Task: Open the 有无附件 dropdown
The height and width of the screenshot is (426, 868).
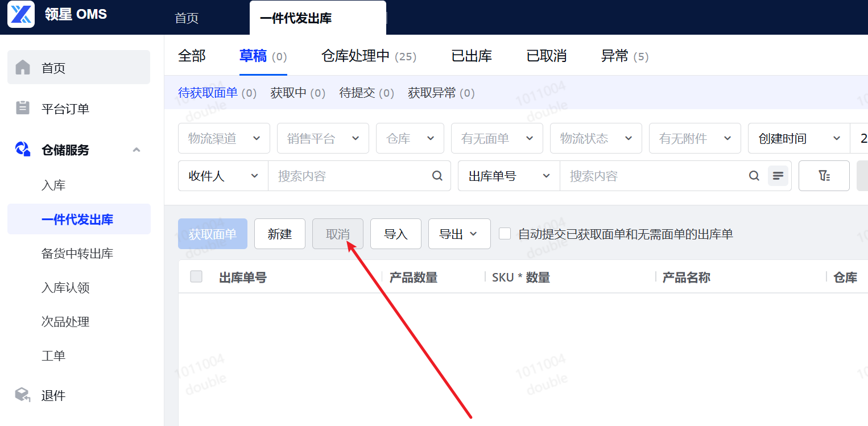Action: click(695, 138)
